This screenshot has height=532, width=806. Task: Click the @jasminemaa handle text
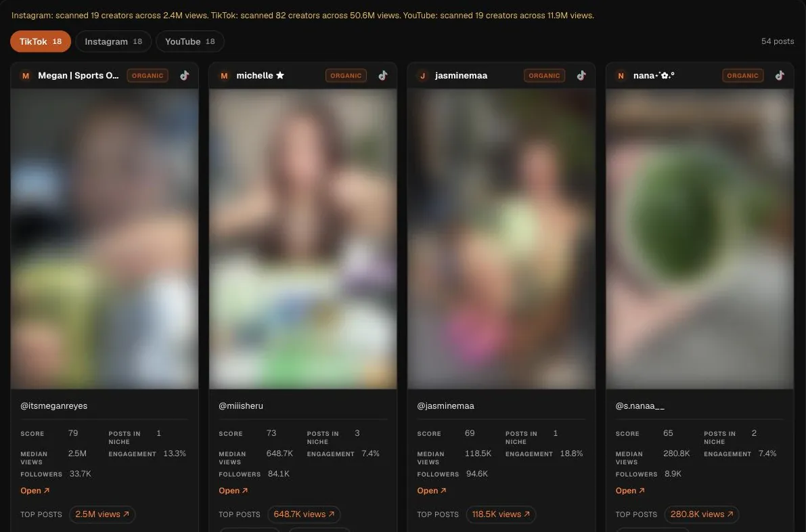[x=446, y=405]
